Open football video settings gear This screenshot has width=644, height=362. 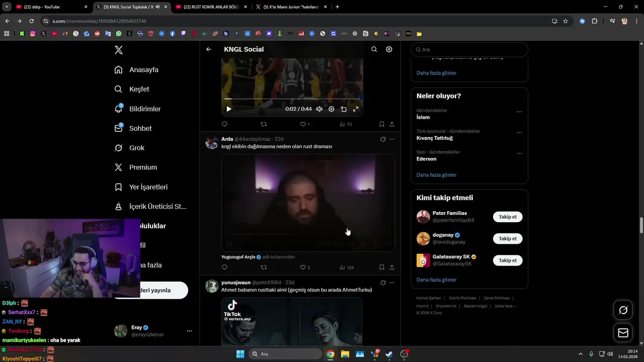tap(331, 109)
